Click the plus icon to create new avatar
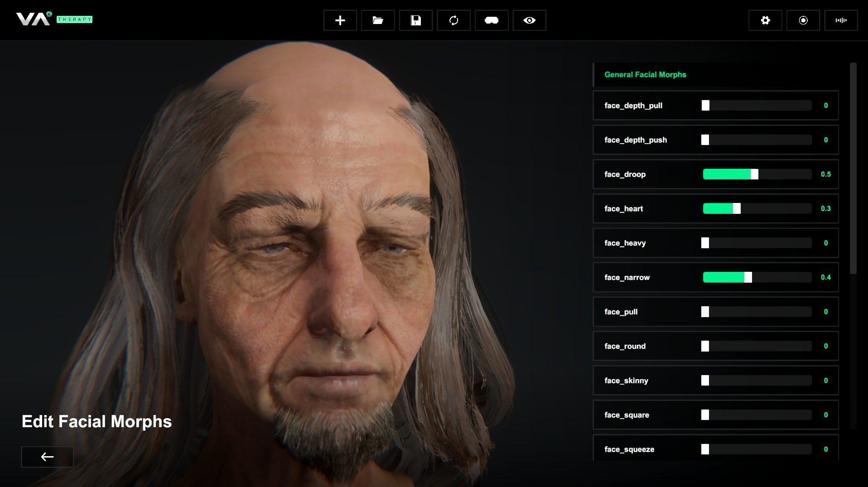The height and width of the screenshot is (487, 868). click(340, 20)
